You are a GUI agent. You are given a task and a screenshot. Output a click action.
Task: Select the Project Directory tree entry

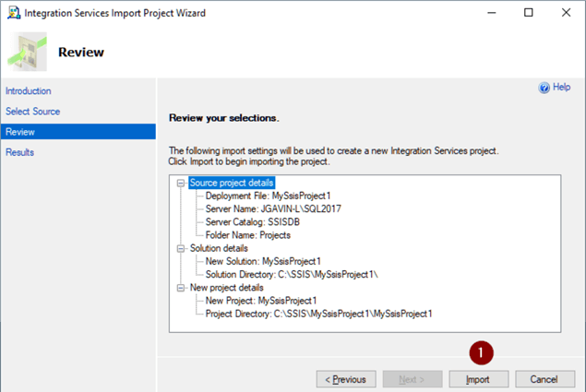tap(318, 314)
